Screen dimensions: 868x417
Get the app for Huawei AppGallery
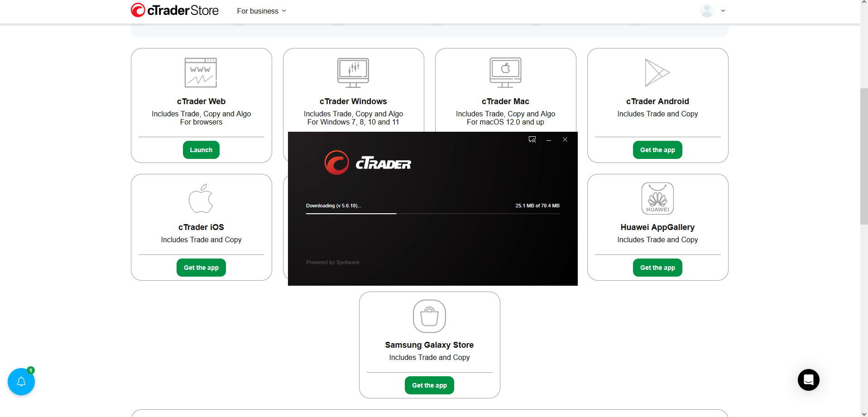coord(657,268)
